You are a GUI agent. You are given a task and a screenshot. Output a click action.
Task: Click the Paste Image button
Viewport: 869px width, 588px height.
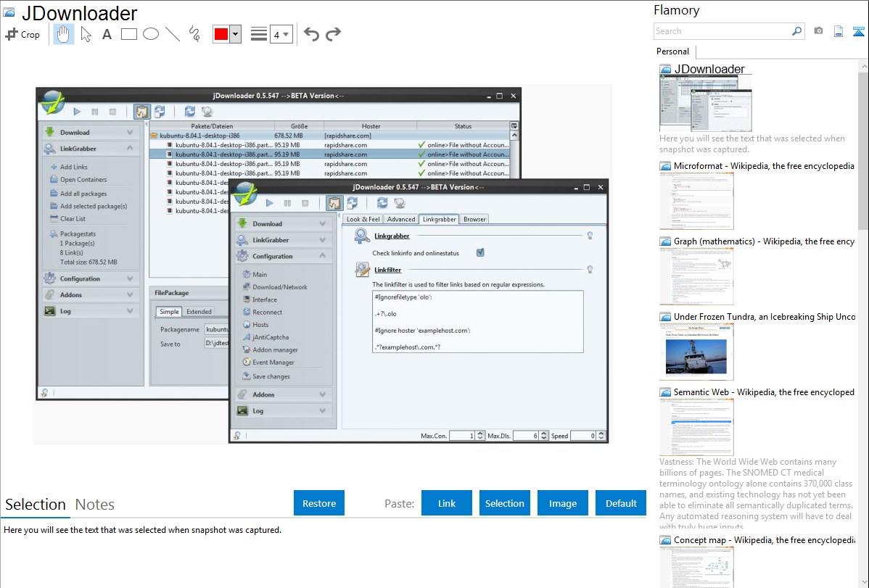pos(562,503)
